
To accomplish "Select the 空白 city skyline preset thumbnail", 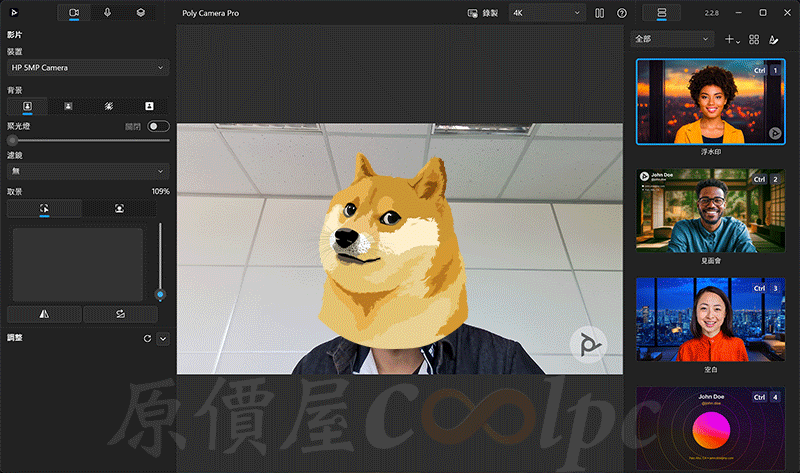I will [x=711, y=319].
